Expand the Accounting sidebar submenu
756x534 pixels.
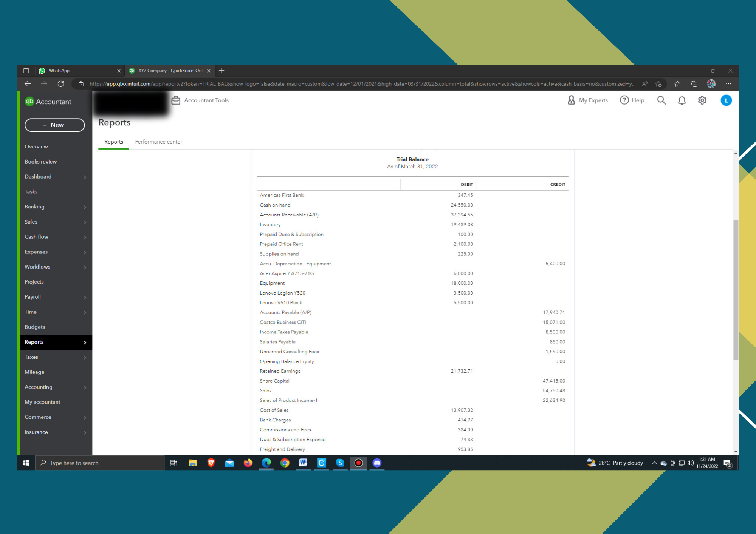[x=85, y=387]
